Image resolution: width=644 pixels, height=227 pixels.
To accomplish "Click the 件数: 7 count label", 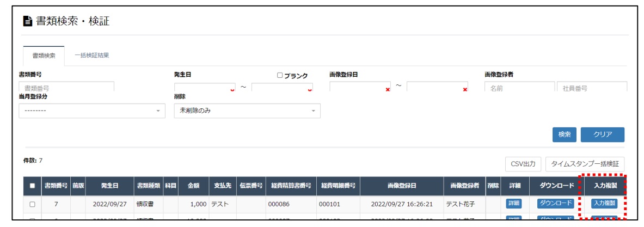I will 33,161.
